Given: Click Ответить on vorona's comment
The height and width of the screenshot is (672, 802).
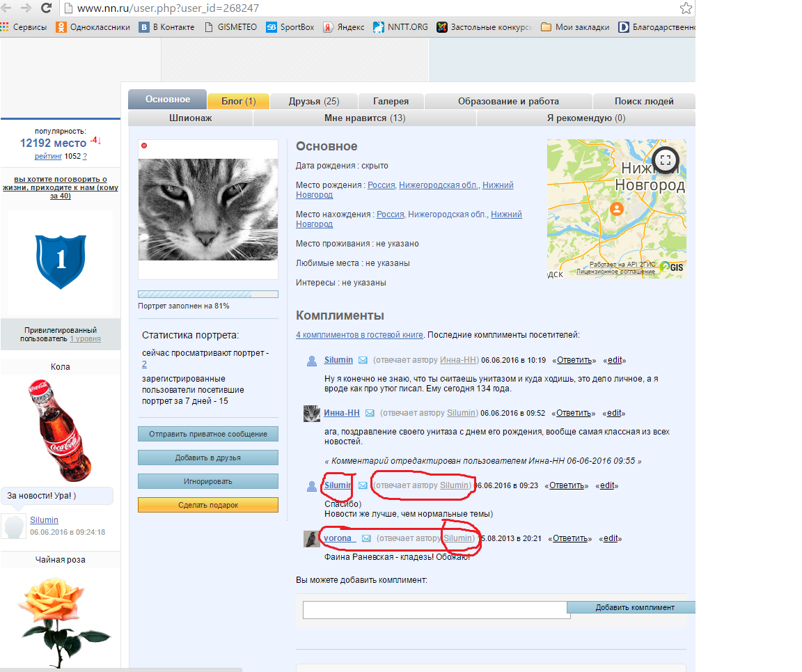Looking at the screenshot, I should [x=569, y=538].
